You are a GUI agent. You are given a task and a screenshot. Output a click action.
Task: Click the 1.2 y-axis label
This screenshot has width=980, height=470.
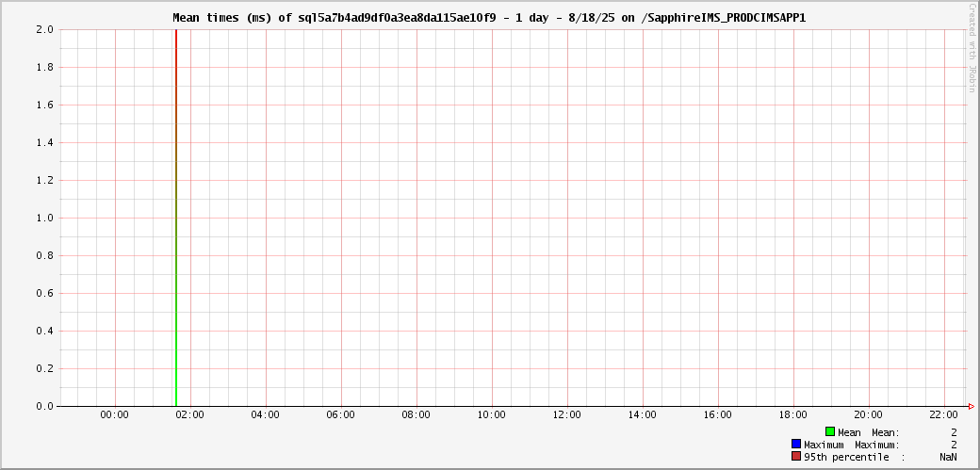tap(45, 180)
